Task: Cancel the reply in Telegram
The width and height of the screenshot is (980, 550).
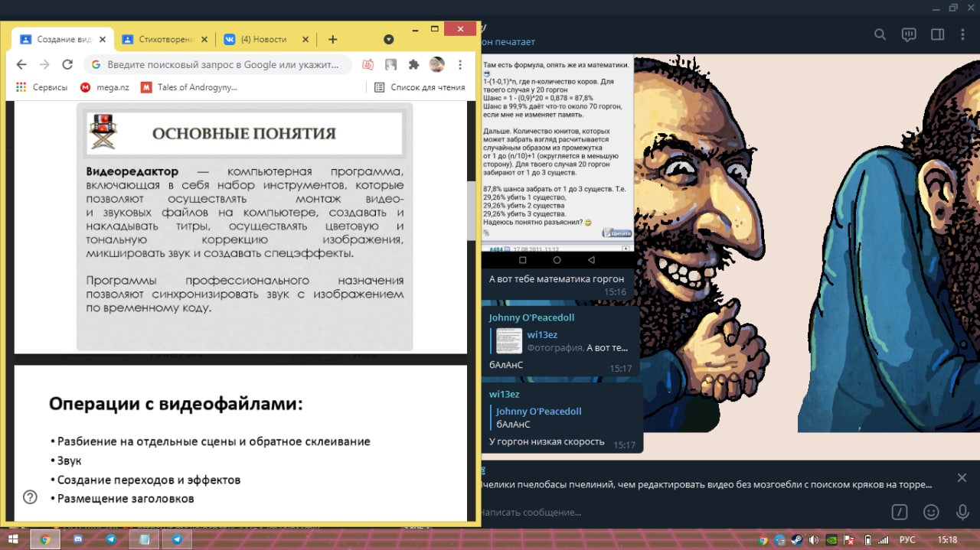Action: [x=962, y=478]
